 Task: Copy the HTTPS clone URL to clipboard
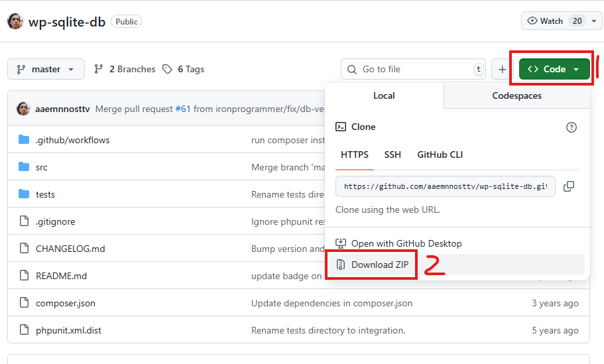coord(569,186)
